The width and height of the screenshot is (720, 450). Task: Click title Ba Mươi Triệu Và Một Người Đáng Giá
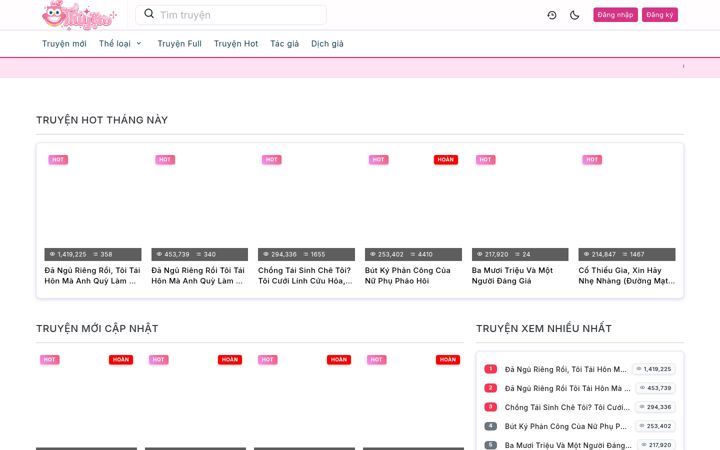pos(512,276)
